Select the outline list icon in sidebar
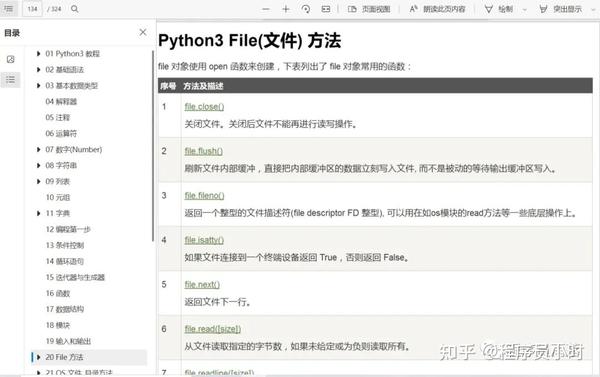This screenshot has height=377, width=600. 10,80
